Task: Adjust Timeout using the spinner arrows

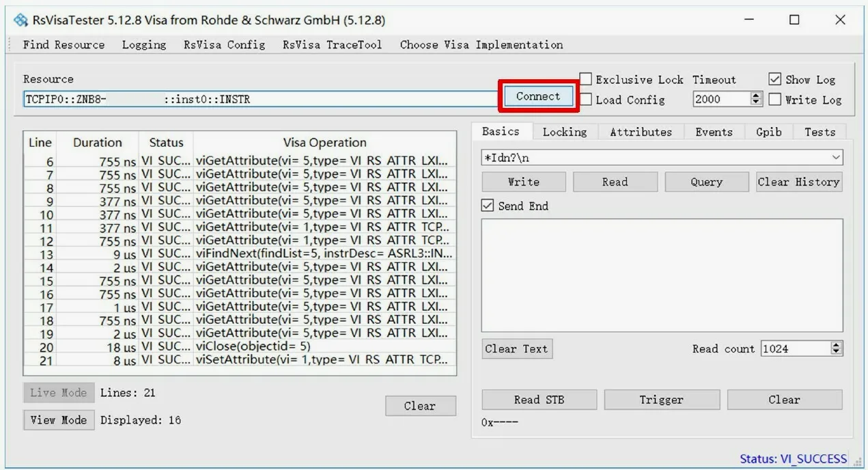Action: [756, 99]
